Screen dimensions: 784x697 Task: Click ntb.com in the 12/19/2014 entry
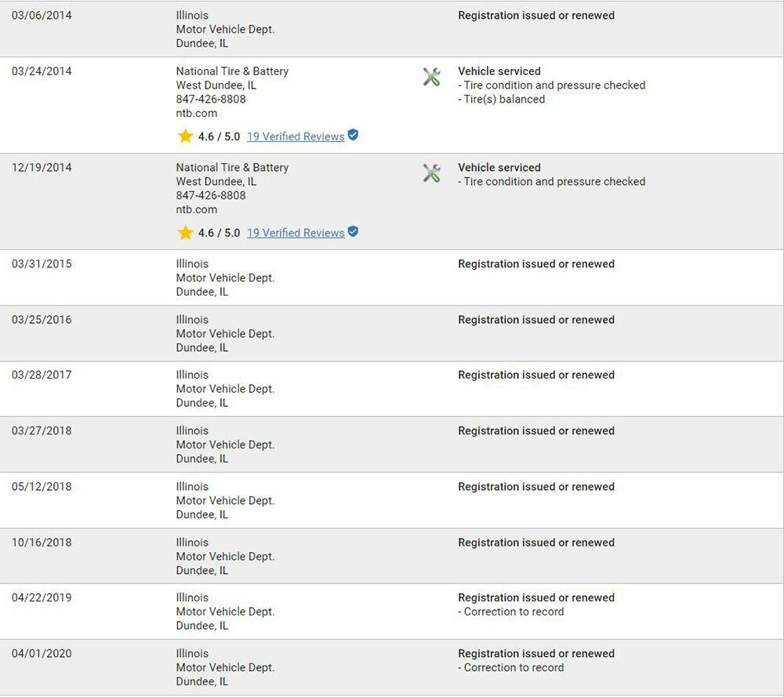(196, 209)
